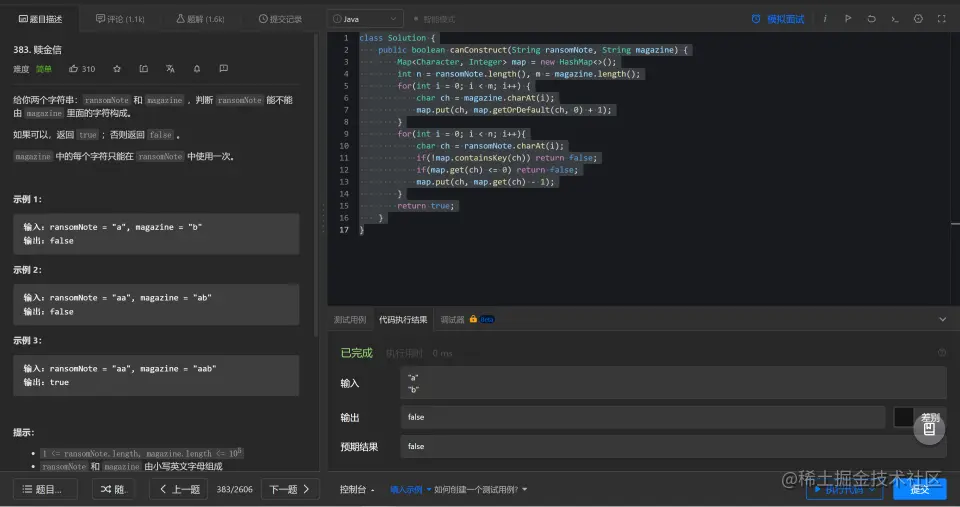
Task: Click the 示例 2 example block
Action: 156,304
